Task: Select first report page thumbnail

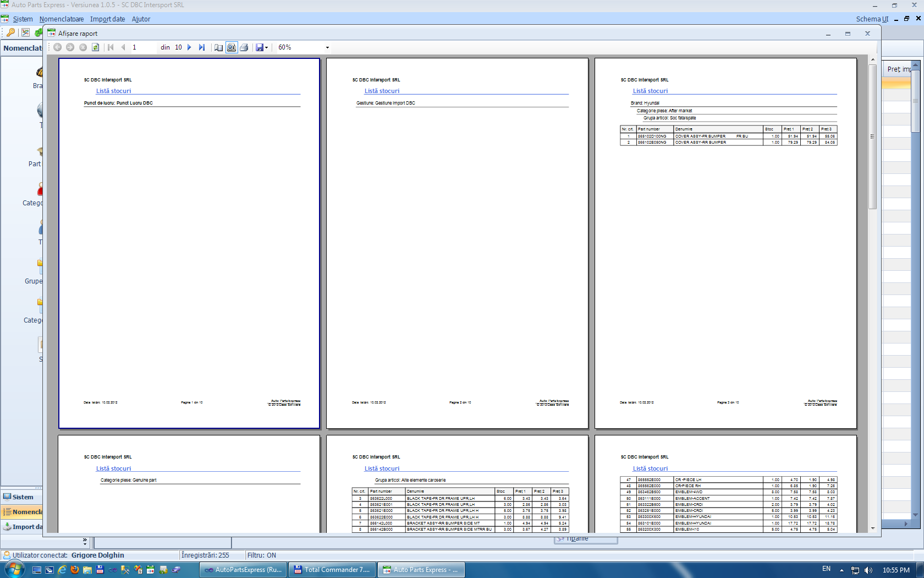Action: 189,243
